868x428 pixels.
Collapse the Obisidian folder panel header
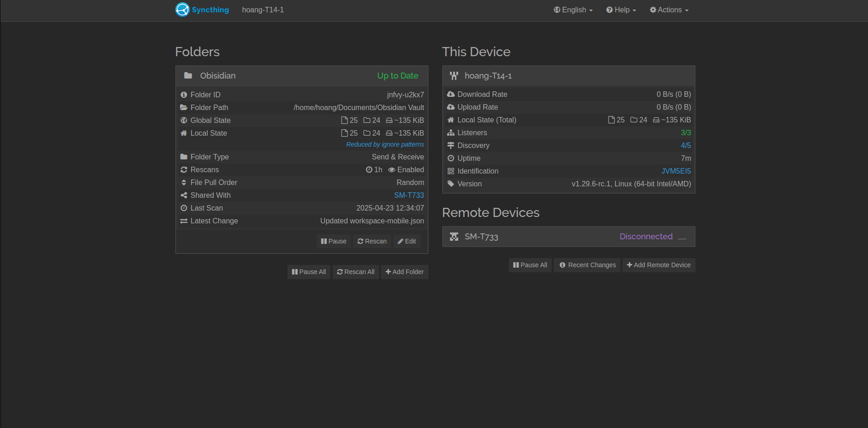302,76
